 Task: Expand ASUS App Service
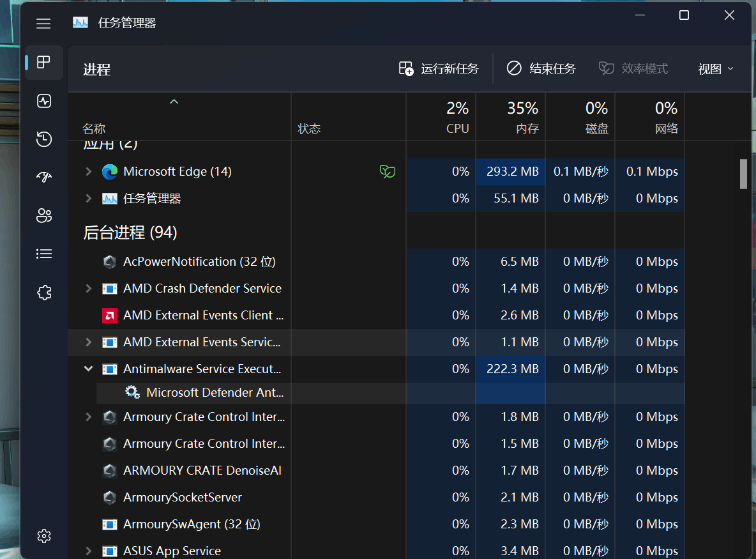click(88, 551)
